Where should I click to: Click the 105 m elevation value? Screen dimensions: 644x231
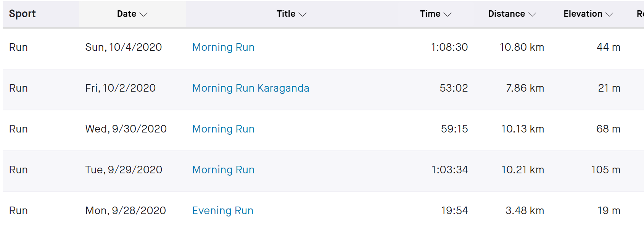point(605,170)
